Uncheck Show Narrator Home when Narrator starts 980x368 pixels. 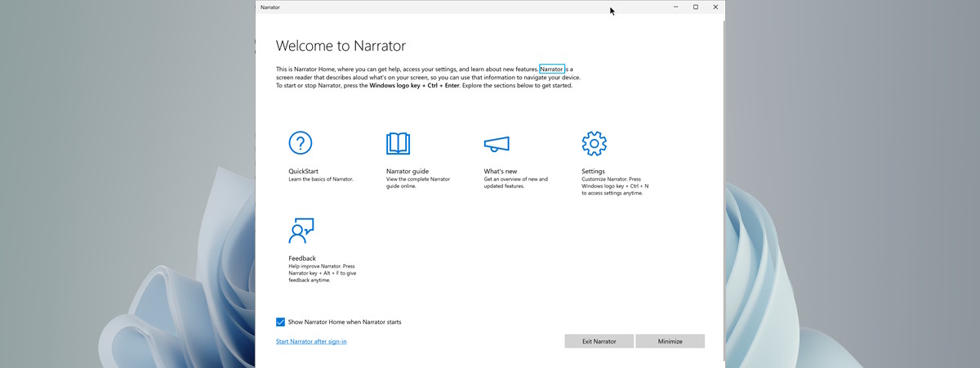click(281, 322)
